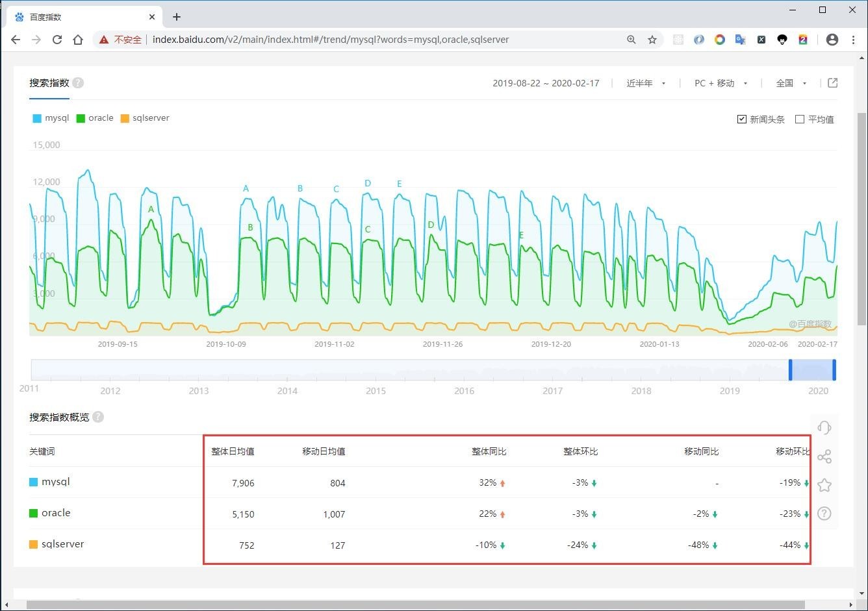Click the left handle of the timeline range slider
This screenshot has width=868, height=611.
(x=791, y=369)
